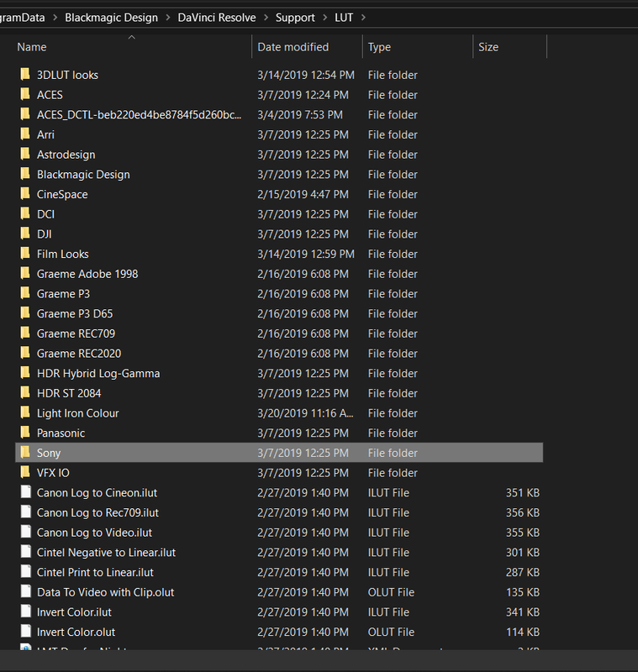The height and width of the screenshot is (672, 638).
Task: Expand the chevron after Support breadcrumb
Action: (x=324, y=18)
